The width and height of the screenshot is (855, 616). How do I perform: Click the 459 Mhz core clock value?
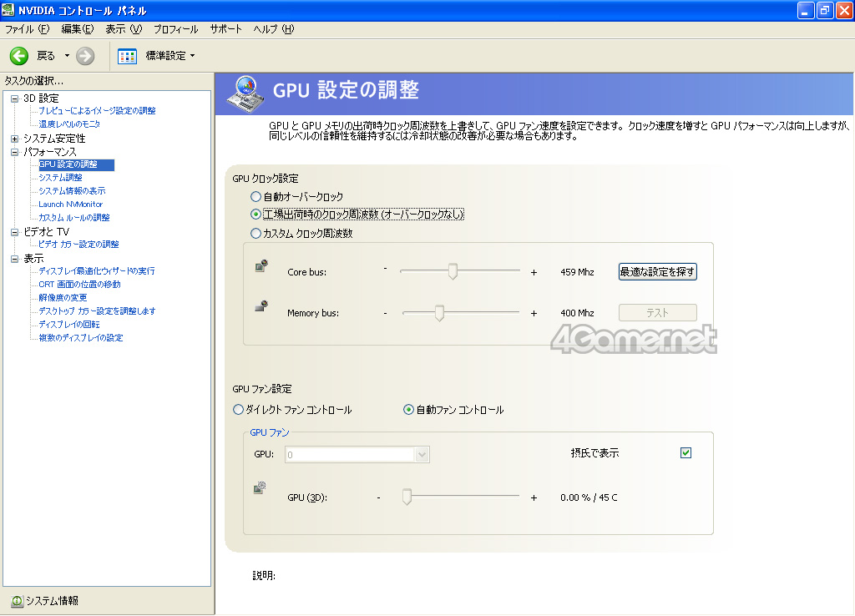pos(577,272)
